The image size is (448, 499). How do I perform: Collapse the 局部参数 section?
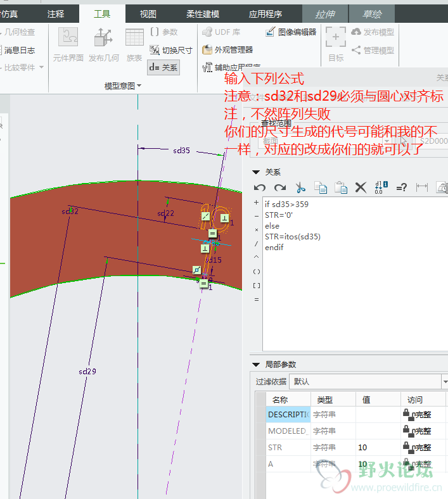256,365
